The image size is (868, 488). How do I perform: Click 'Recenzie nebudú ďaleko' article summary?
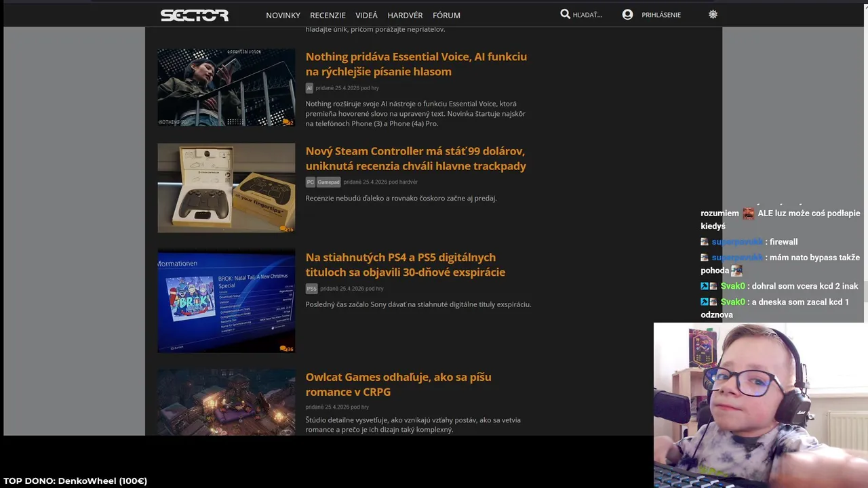401,198
